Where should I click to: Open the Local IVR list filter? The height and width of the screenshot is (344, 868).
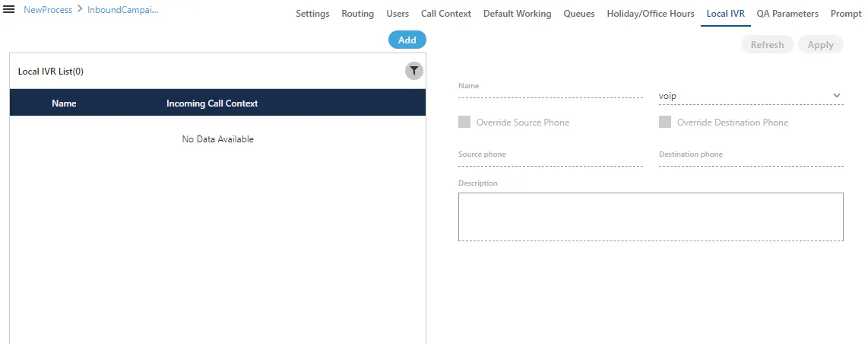414,71
